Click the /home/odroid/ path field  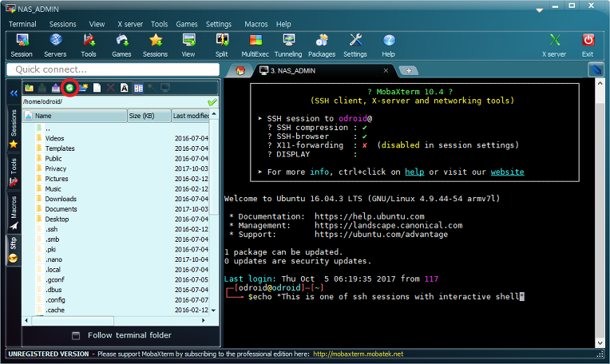point(114,102)
